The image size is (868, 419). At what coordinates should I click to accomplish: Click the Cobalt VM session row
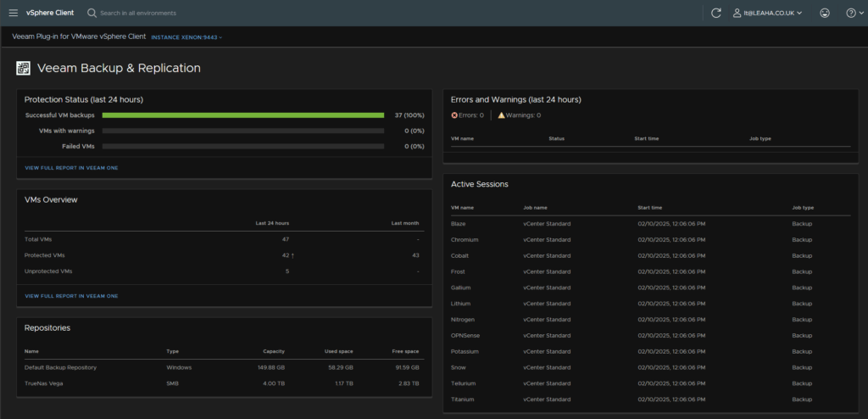coord(650,256)
